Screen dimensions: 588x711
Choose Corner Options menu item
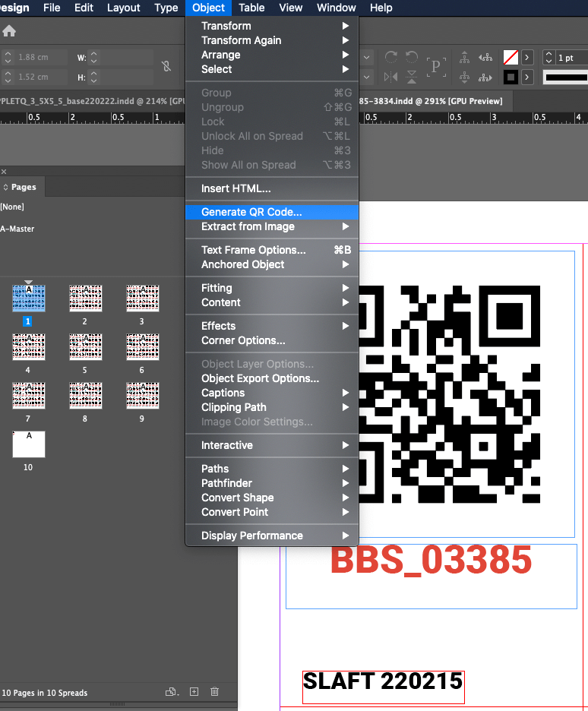tap(272, 340)
